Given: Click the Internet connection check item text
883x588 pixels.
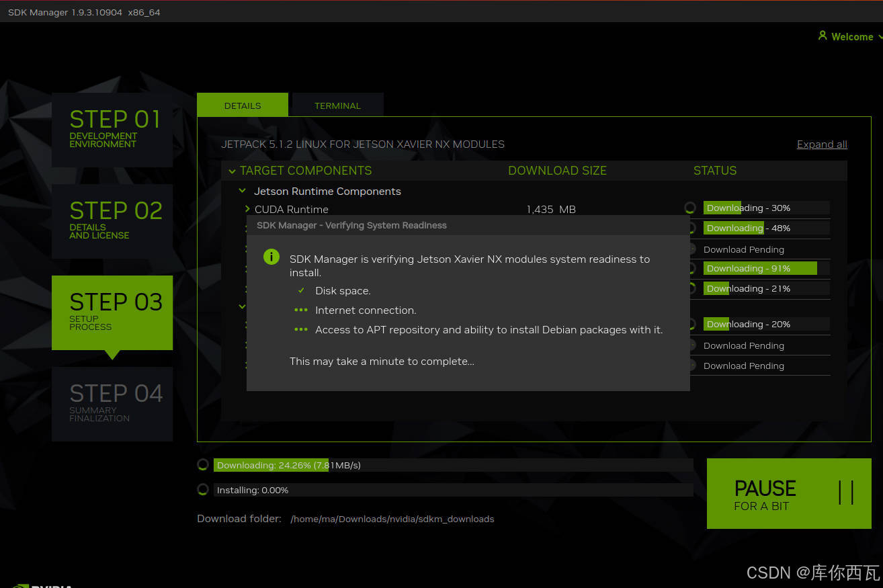Looking at the screenshot, I should [x=366, y=310].
